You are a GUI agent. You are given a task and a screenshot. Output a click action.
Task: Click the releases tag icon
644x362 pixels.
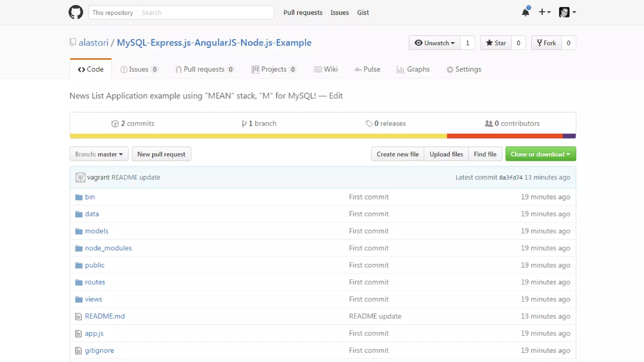[x=369, y=123]
